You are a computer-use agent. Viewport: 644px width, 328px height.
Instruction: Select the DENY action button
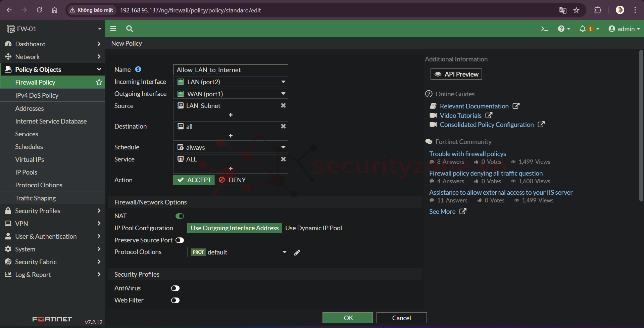click(x=232, y=180)
